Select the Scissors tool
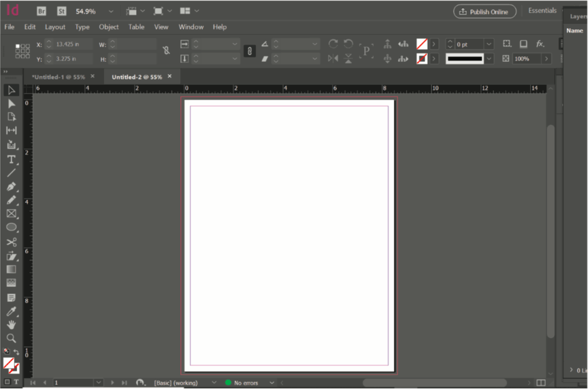Image resolution: width=588 pixels, height=389 pixels. pyautogui.click(x=11, y=242)
